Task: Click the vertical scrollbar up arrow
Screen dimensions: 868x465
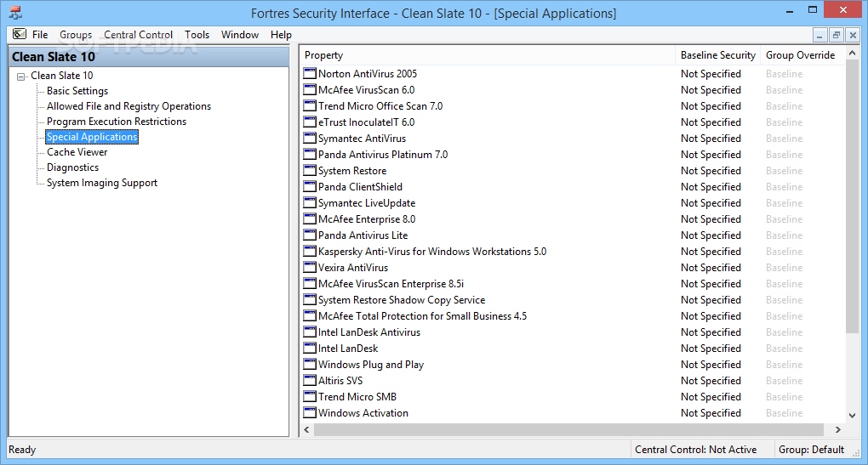Action: pos(852,53)
